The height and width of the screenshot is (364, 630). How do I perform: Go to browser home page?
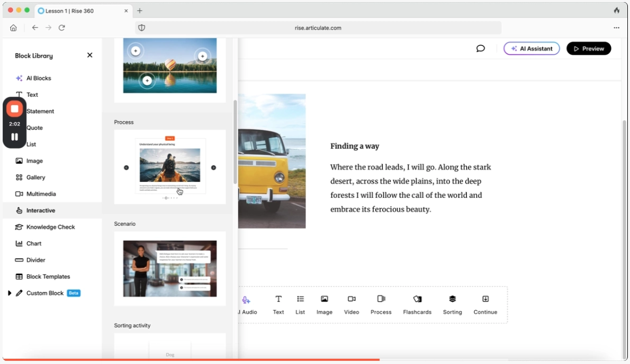pyautogui.click(x=13, y=28)
